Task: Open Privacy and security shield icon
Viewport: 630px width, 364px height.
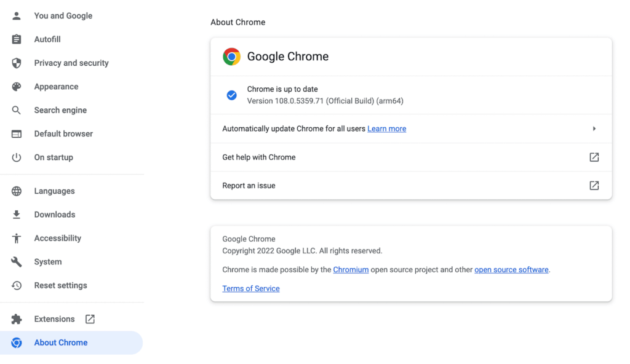Action: (x=16, y=63)
